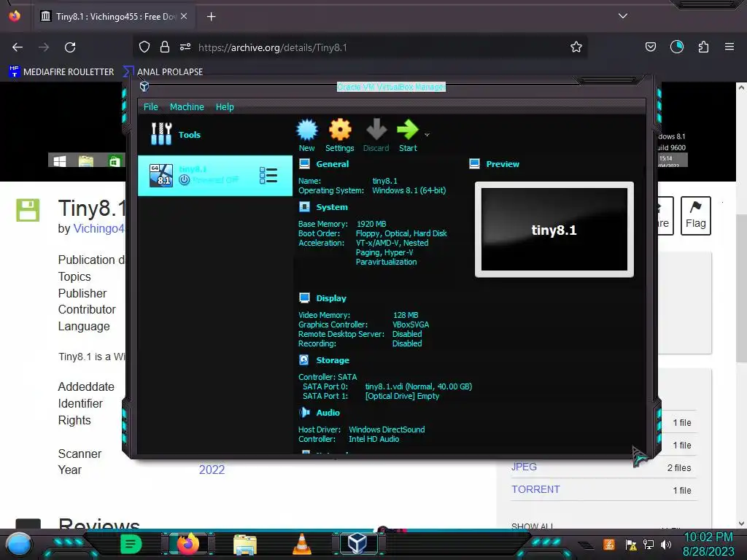Reload the Firefox page
747x560 pixels.
click(70, 47)
